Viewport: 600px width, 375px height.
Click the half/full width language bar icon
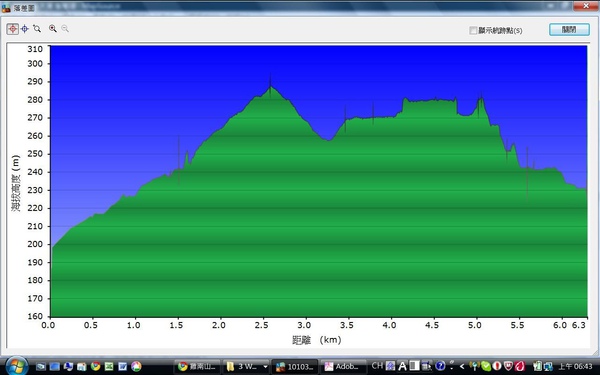pos(414,366)
